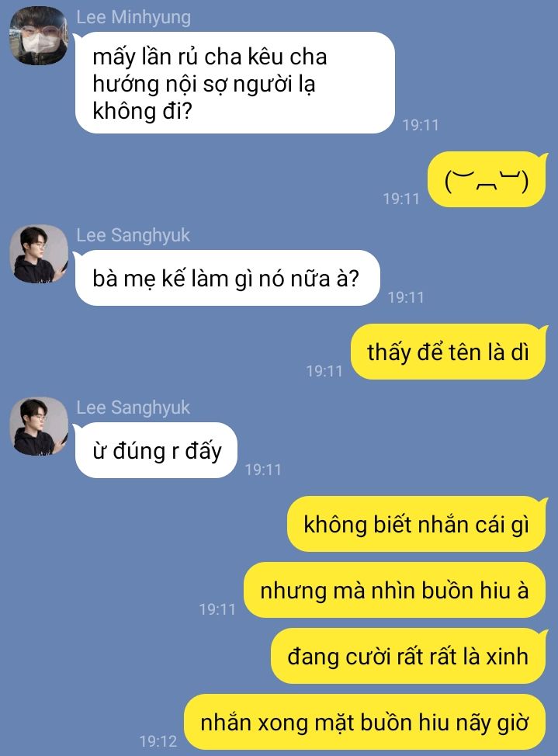Click the 19:12 timestamp at the bottom
This screenshot has height=756, width=558.
pyautogui.click(x=158, y=741)
